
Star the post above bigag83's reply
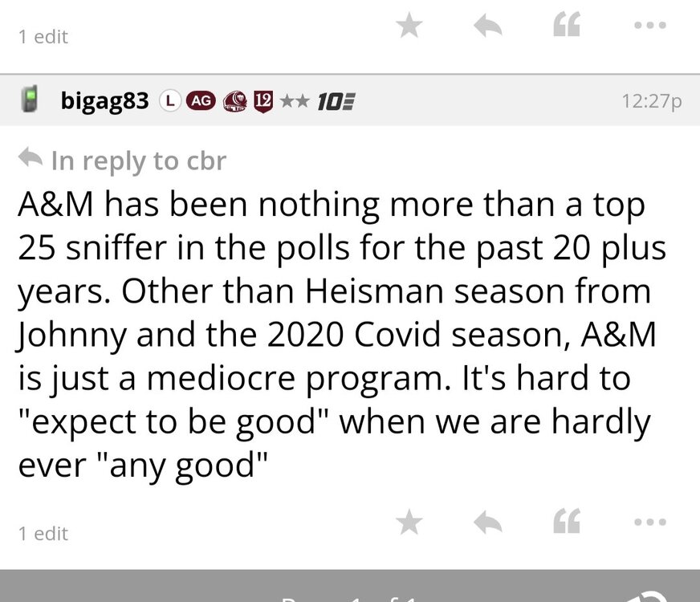tap(409, 26)
